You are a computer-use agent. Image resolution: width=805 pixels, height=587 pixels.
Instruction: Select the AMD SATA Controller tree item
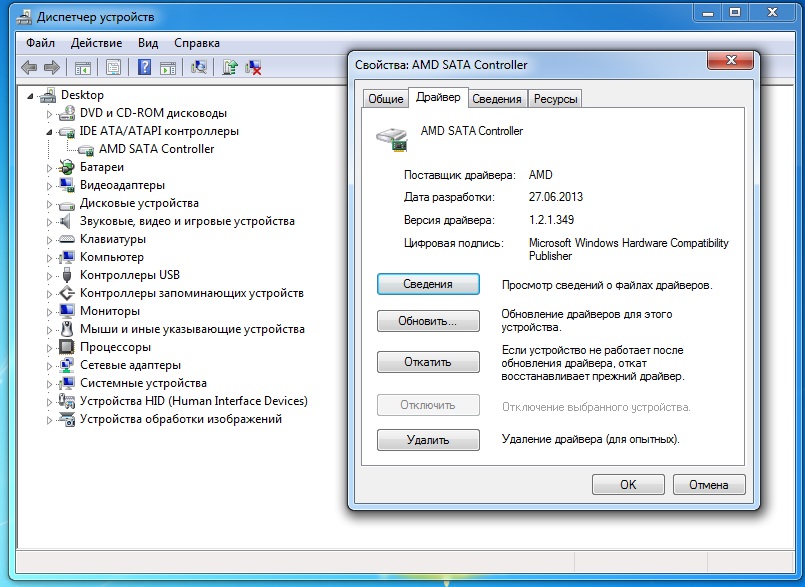point(156,149)
